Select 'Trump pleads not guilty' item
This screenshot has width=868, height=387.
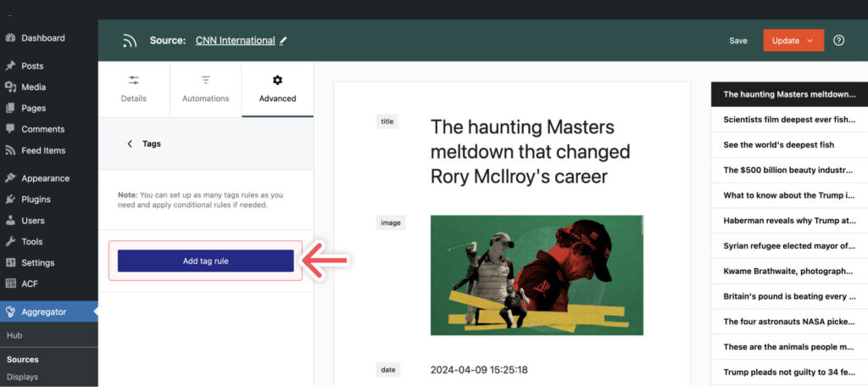789,372
